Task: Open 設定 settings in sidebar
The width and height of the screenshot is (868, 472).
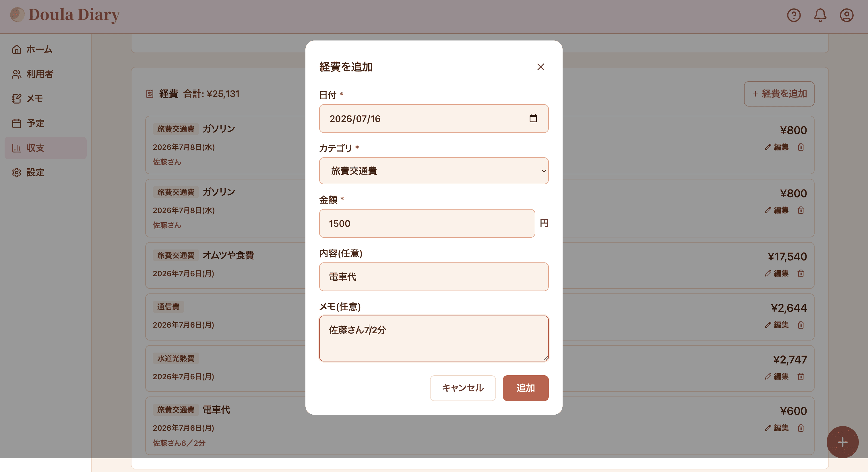Action: pos(45,173)
